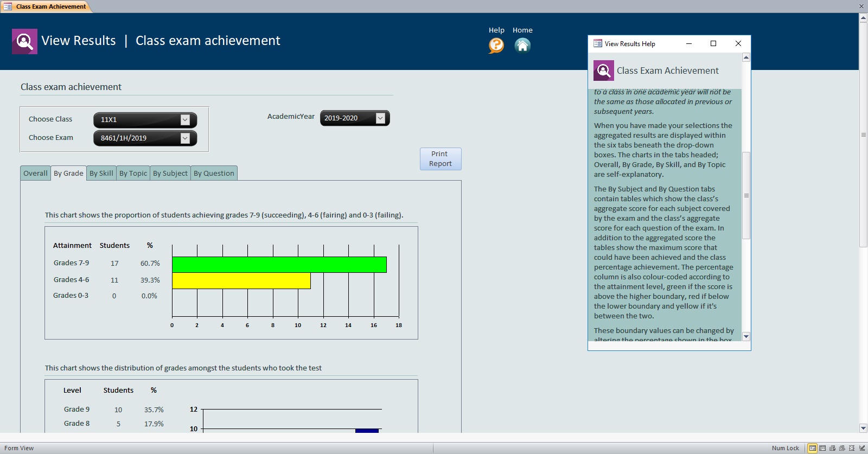This screenshot has height=454, width=868.
Task: Close the Class Exam Achievement document tab
Action: pyautogui.click(x=861, y=7)
